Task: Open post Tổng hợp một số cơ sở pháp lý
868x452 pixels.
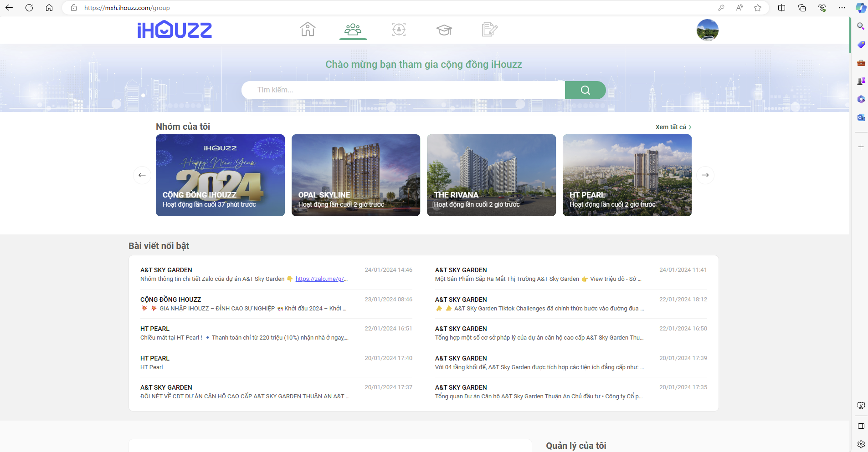Action: [571, 333]
